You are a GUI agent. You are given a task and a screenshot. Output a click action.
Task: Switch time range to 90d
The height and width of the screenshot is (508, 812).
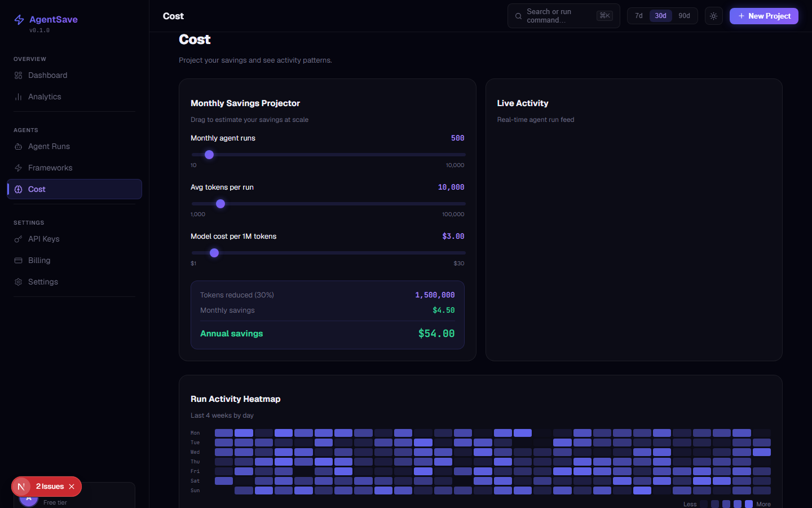[684, 16]
